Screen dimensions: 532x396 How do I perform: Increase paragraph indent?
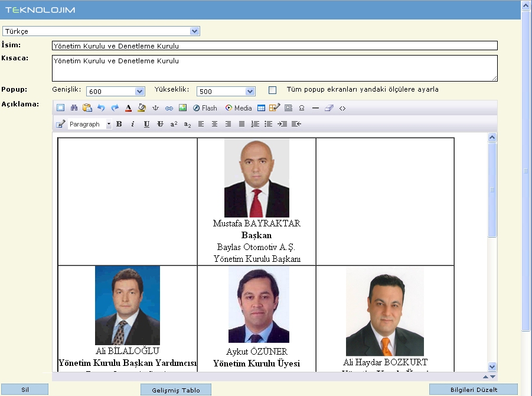click(x=282, y=124)
